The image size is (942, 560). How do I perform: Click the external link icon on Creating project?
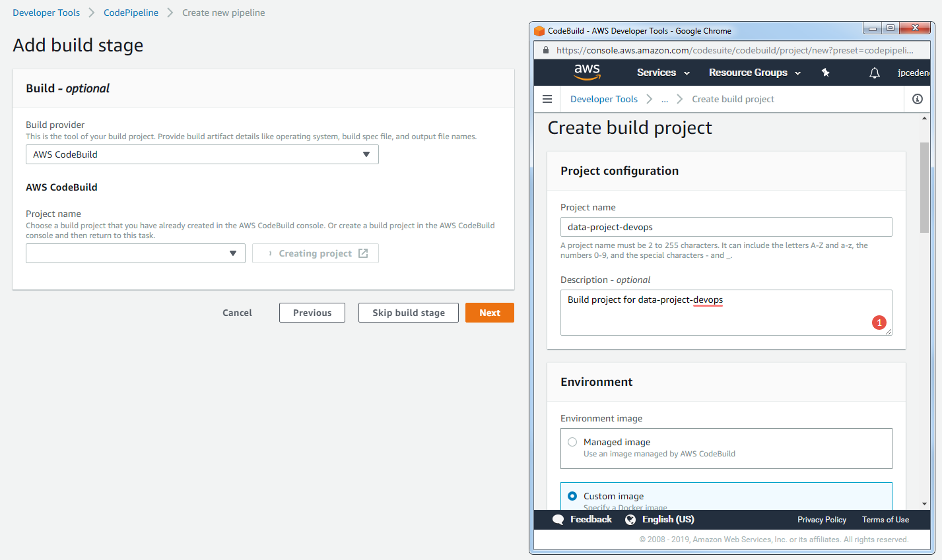tap(363, 253)
